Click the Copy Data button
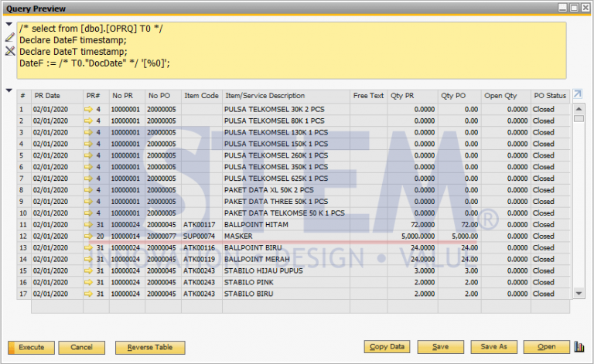 [387, 346]
